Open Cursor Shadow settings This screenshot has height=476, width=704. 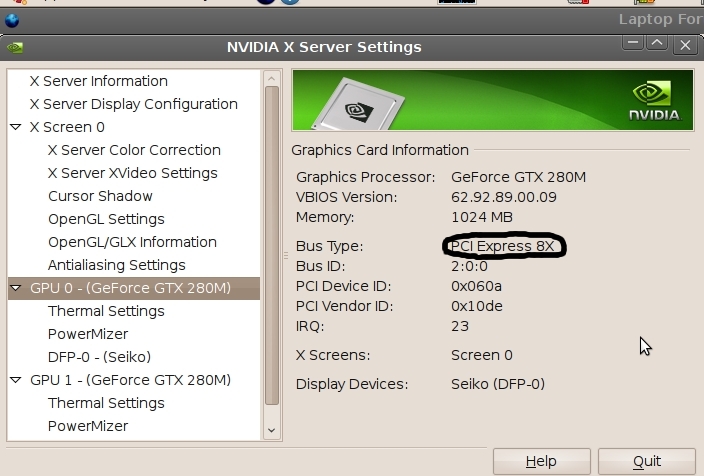[x=100, y=196]
